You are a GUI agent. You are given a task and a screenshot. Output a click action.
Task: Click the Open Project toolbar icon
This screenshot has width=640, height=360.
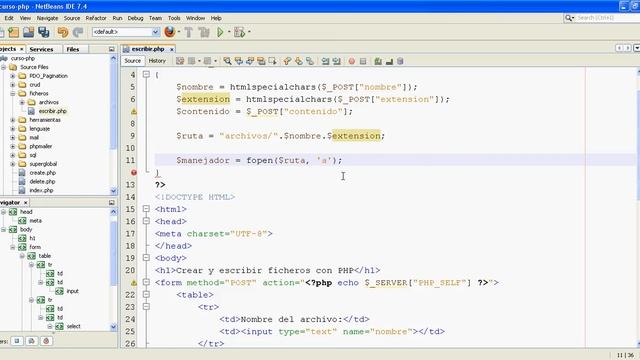[x=28, y=32]
